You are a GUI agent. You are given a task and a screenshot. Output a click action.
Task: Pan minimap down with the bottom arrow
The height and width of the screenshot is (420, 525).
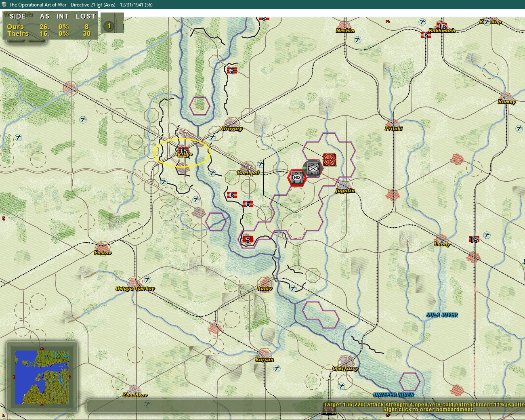click(x=42, y=405)
